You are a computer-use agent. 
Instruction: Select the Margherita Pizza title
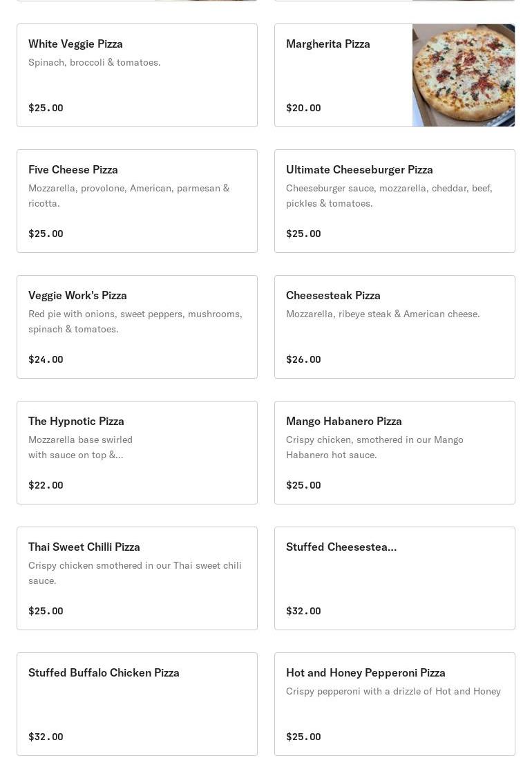pyautogui.click(x=327, y=44)
